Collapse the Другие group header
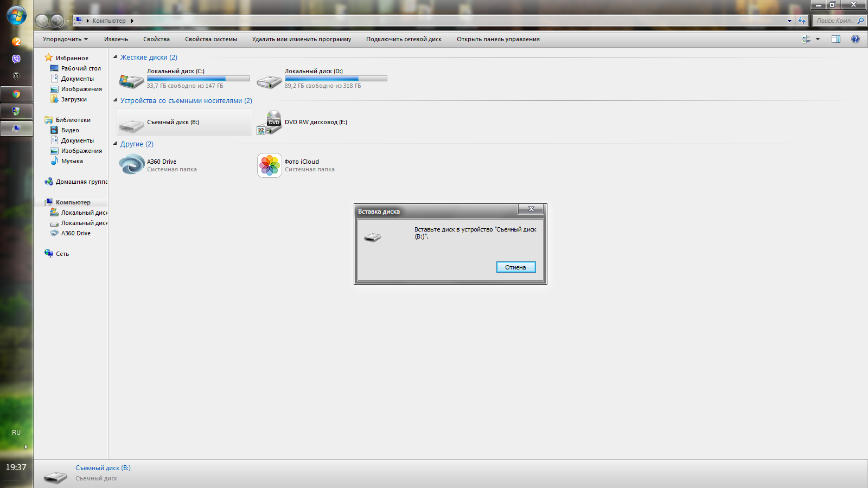Image resolution: width=868 pixels, height=488 pixels. point(116,144)
